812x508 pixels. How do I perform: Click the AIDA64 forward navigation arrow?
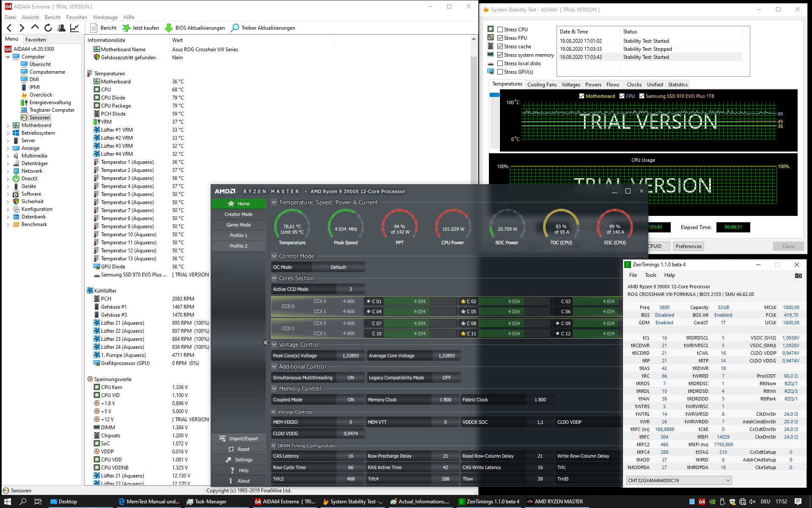[22, 28]
